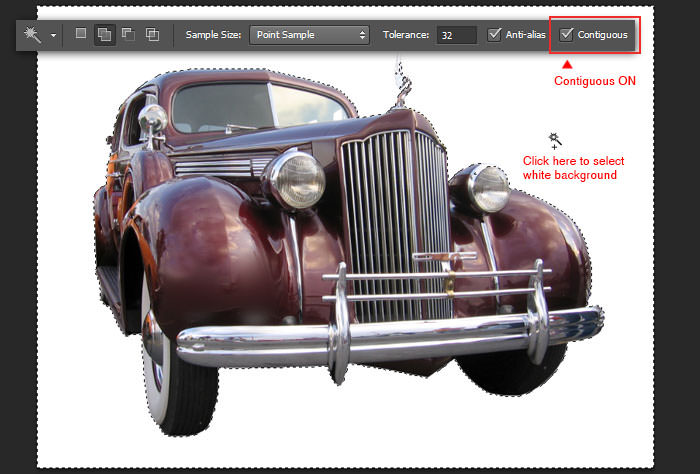Screen dimensions: 700x474
Task: Toggle the Contiguous checkbox
Action: pos(566,34)
